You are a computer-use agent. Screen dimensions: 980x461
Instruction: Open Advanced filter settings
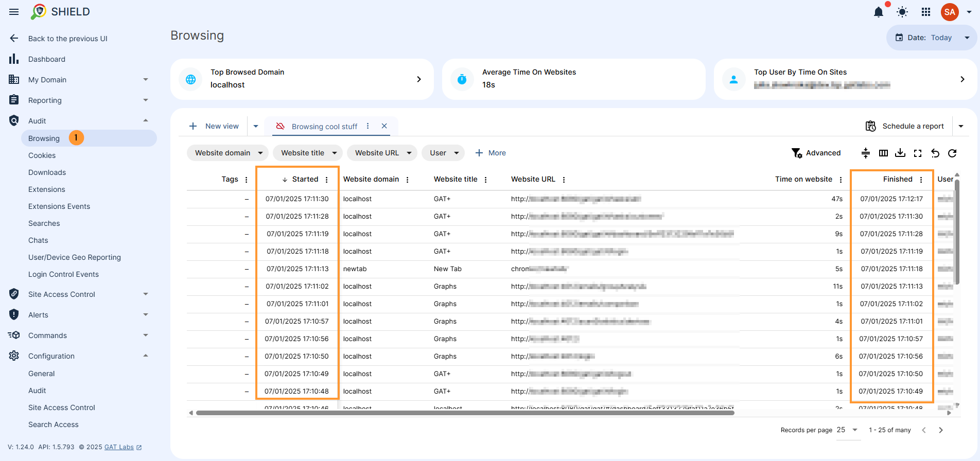[x=816, y=153]
